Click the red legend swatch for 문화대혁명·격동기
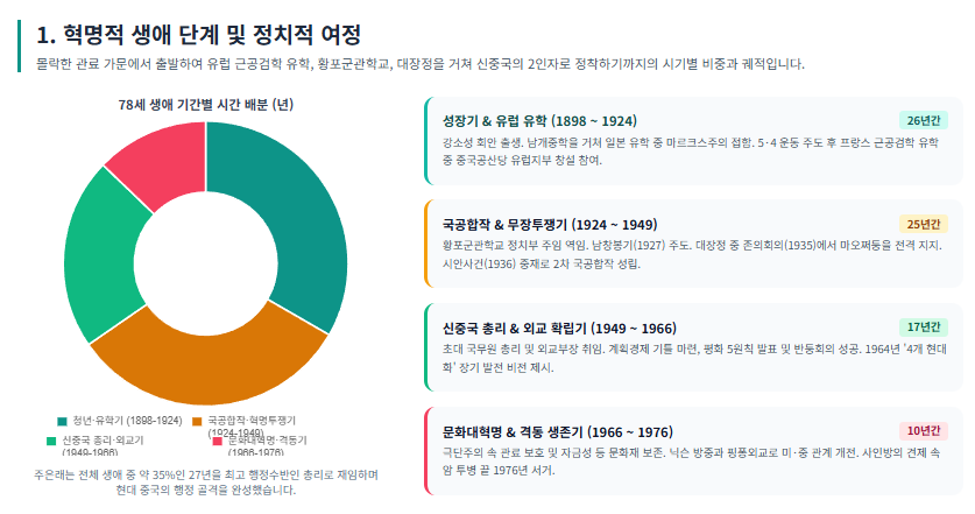Viewport: 975px width, 514px height. [218, 441]
